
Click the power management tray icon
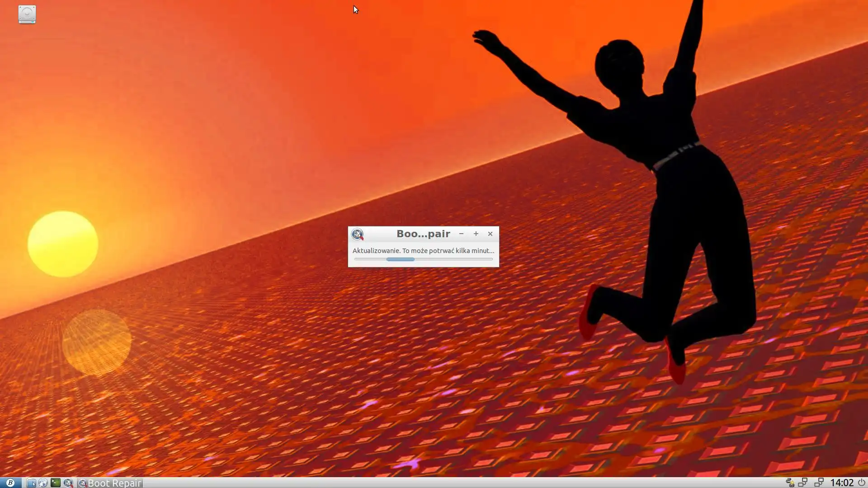790,483
